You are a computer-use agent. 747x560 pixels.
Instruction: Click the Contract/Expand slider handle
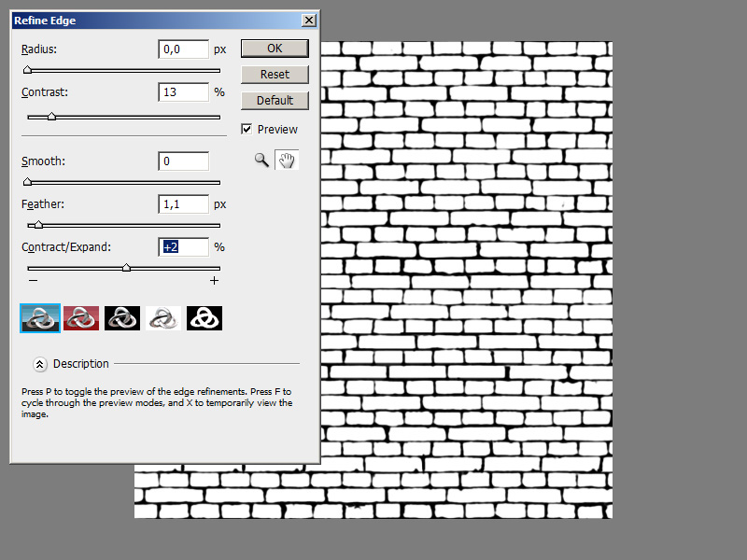[126, 267]
